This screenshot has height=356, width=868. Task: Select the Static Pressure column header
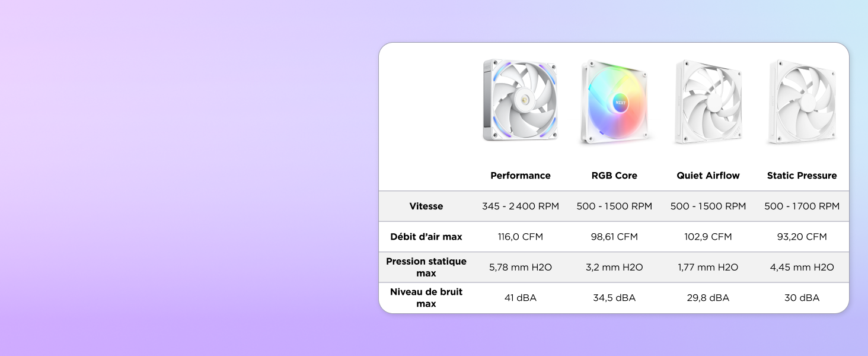tap(802, 176)
